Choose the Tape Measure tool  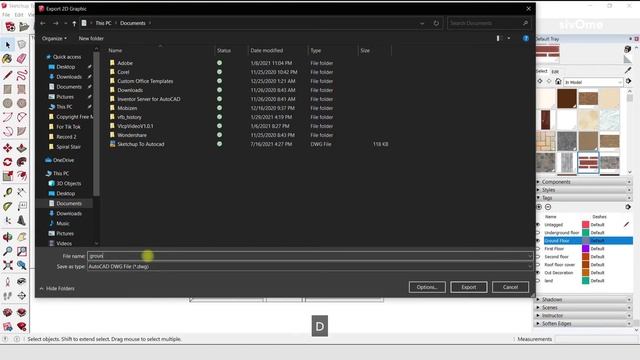pos(7,192)
